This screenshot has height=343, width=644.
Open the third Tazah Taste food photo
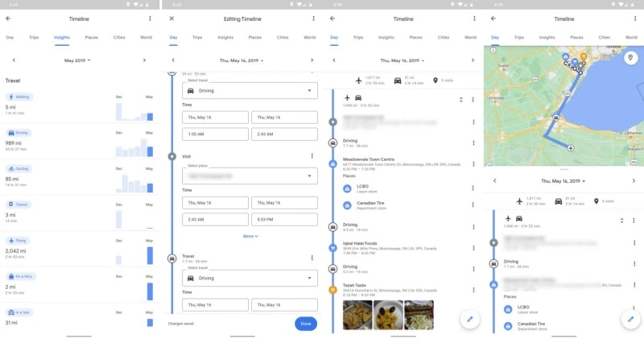coord(419,315)
